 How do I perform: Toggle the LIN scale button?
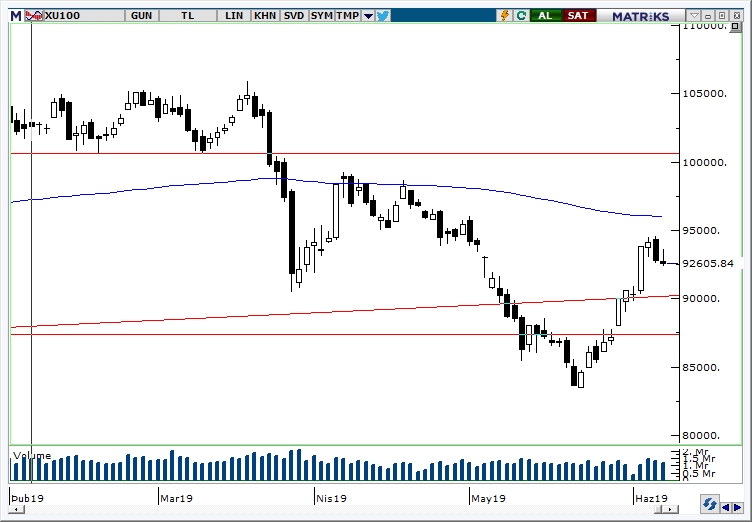tap(234, 15)
